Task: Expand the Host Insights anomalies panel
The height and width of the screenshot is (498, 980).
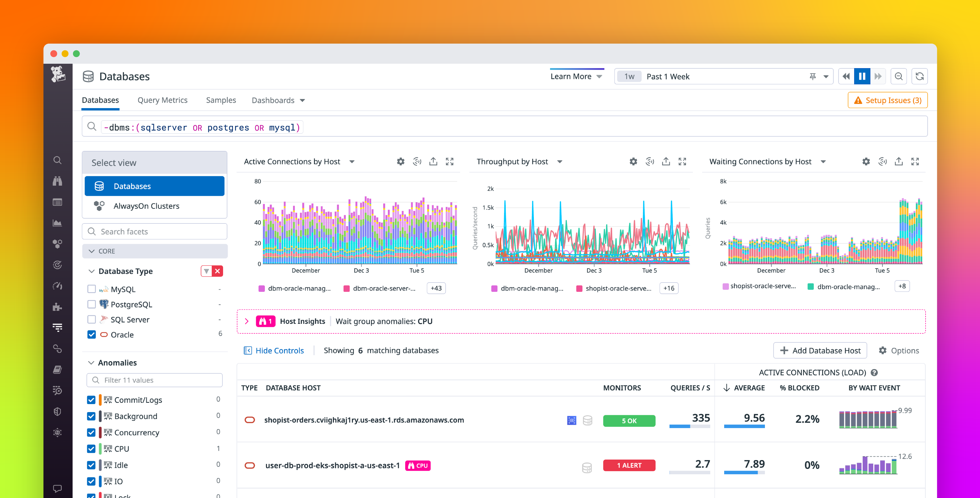Action: (247, 321)
